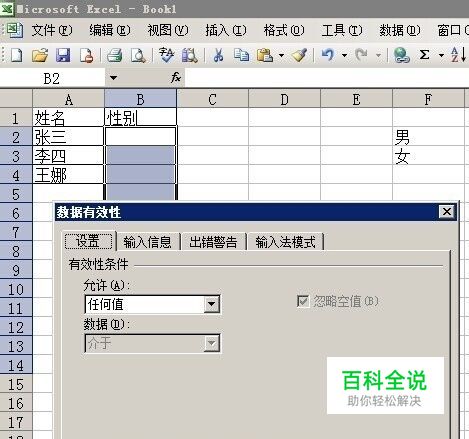
Task: Click cell containing 姓名
Action: point(68,118)
